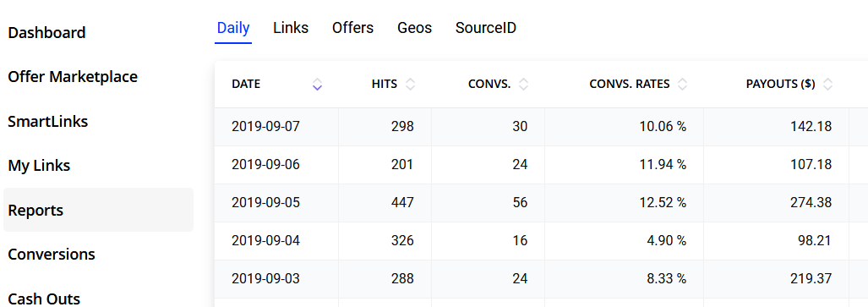868x307 pixels.
Task: Select the Daily tab
Action: (233, 28)
